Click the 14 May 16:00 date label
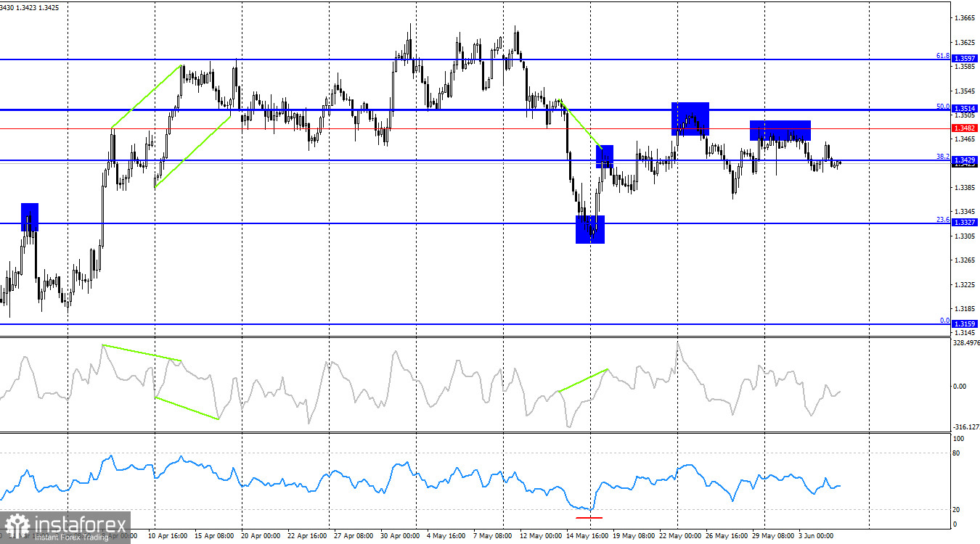This screenshot has height=544, width=980. click(587, 536)
